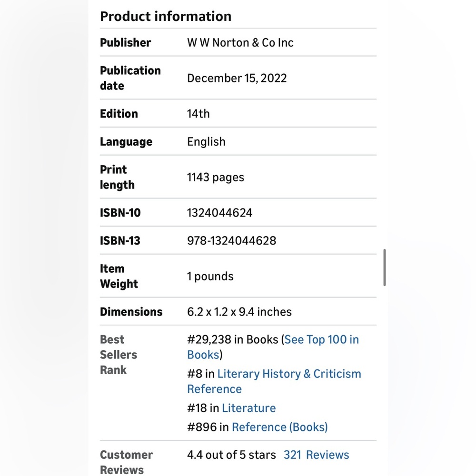
Task: Click the December 15, 2022 publication date
Action: tap(237, 79)
